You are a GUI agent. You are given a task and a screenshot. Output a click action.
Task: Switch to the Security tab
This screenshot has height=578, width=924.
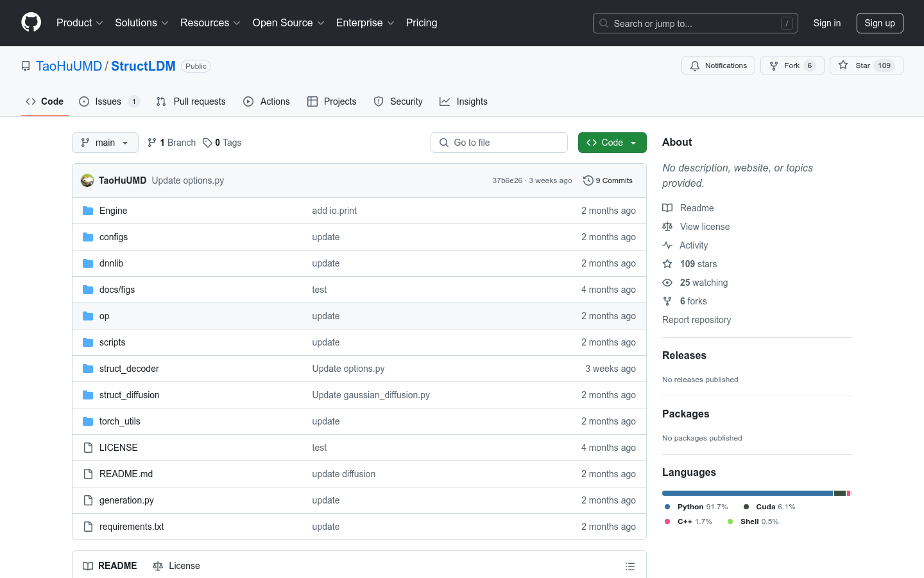pos(398,101)
